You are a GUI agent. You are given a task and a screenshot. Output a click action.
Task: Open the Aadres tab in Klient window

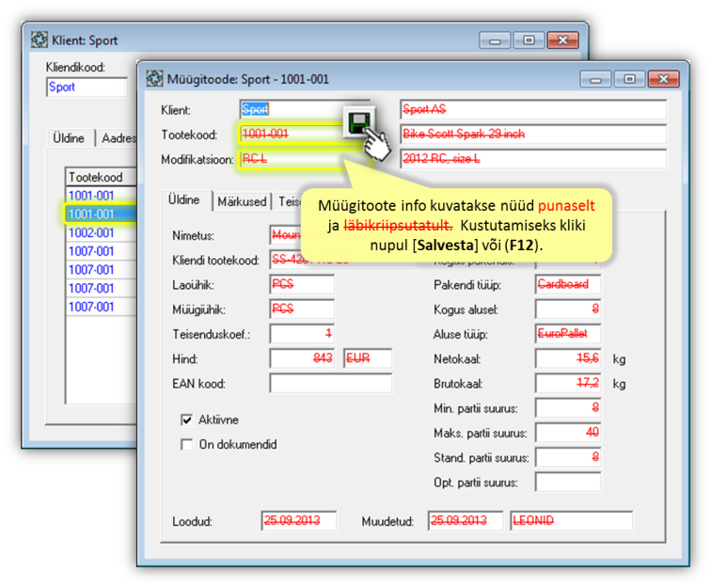click(118, 138)
